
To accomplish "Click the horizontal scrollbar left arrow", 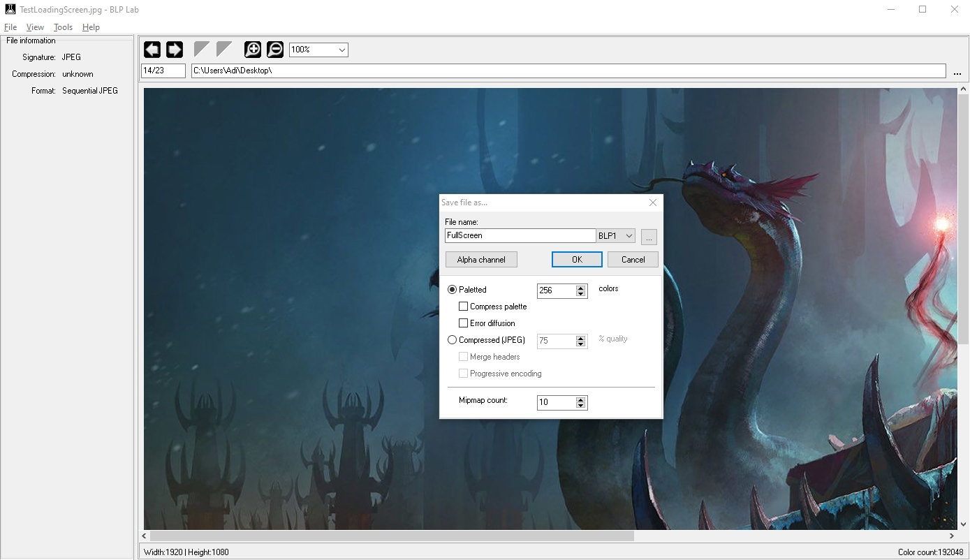I will (x=144, y=536).
